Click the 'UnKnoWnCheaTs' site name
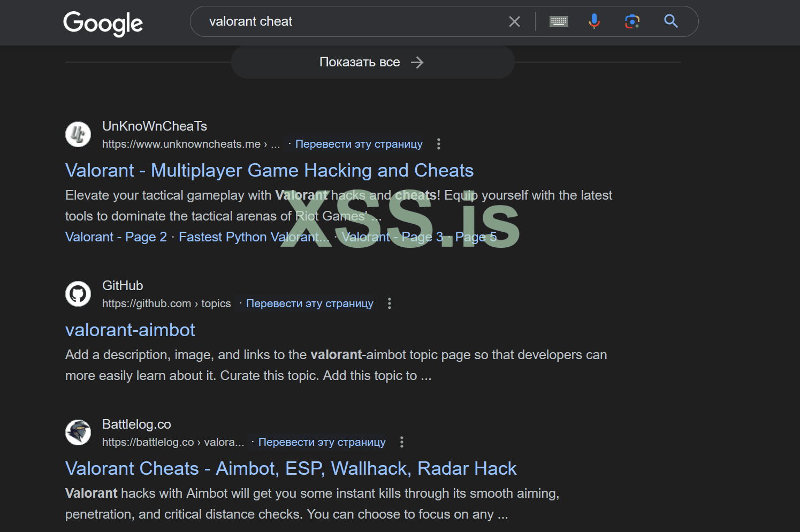This screenshot has height=532, width=800. (155, 126)
